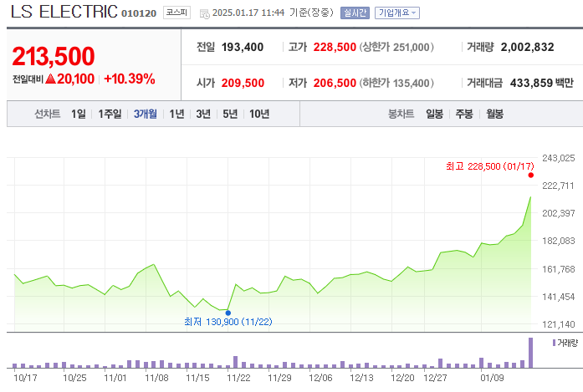Click the 12/27 date axis label
Image resolution: width=583 pixels, height=392 pixels.
click(x=436, y=378)
